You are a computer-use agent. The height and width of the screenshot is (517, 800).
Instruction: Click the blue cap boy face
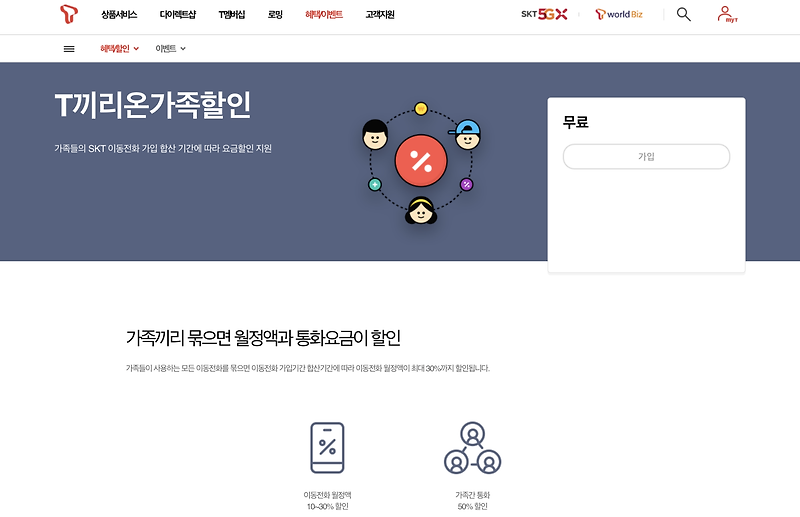click(466, 134)
